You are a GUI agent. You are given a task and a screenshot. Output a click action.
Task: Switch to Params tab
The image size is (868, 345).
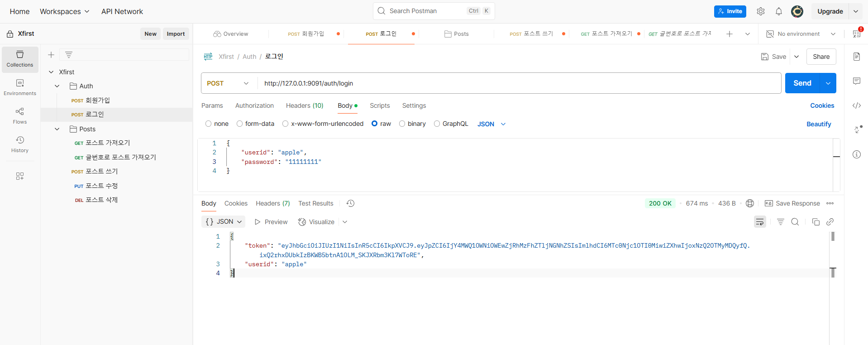click(212, 105)
